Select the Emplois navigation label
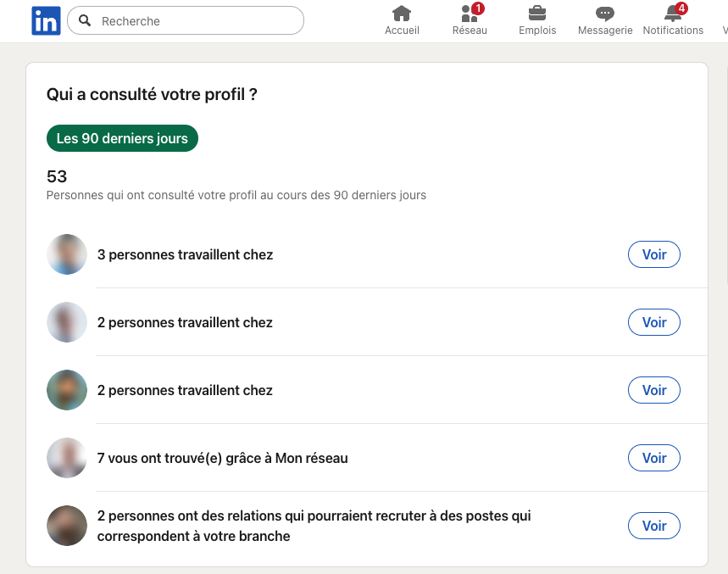Screen dimensions: 728x574 [536, 30]
